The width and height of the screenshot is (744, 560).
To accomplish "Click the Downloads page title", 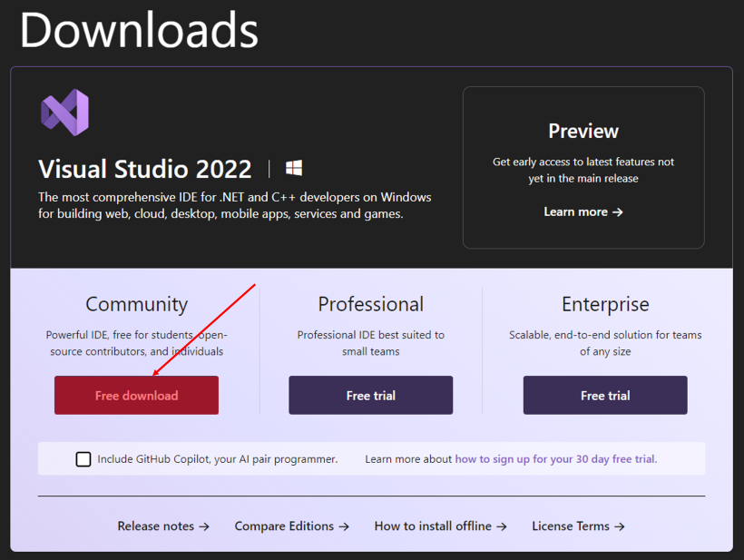I will (139, 29).
